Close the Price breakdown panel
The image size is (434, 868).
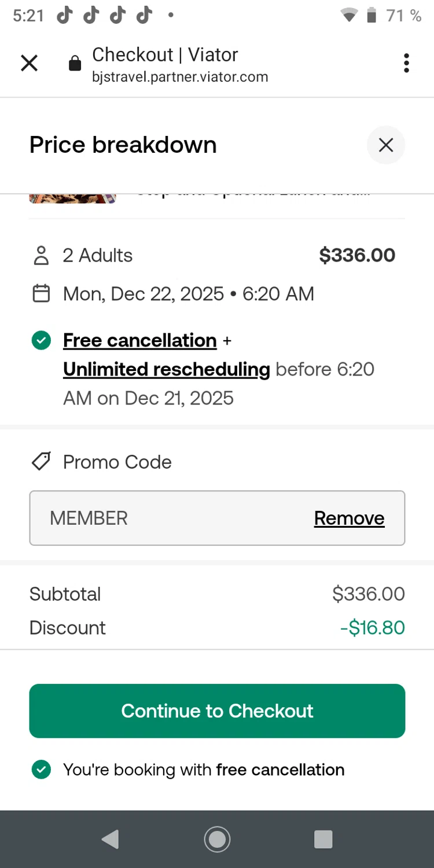pos(386,145)
